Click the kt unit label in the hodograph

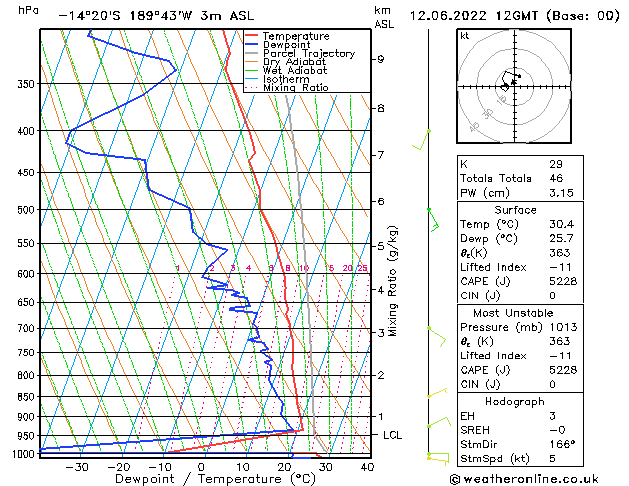(465, 36)
